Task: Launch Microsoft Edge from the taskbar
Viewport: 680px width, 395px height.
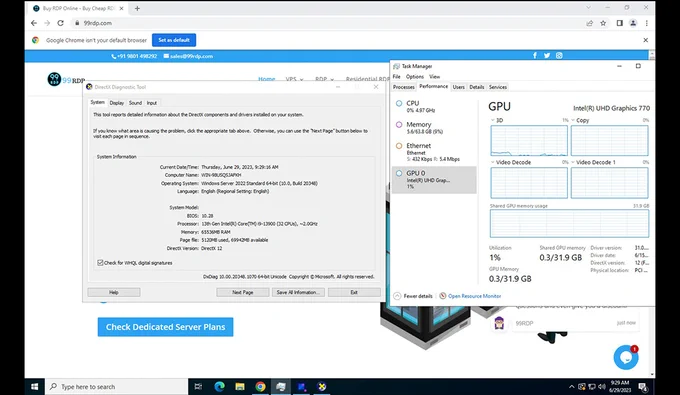Action: coord(219,386)
